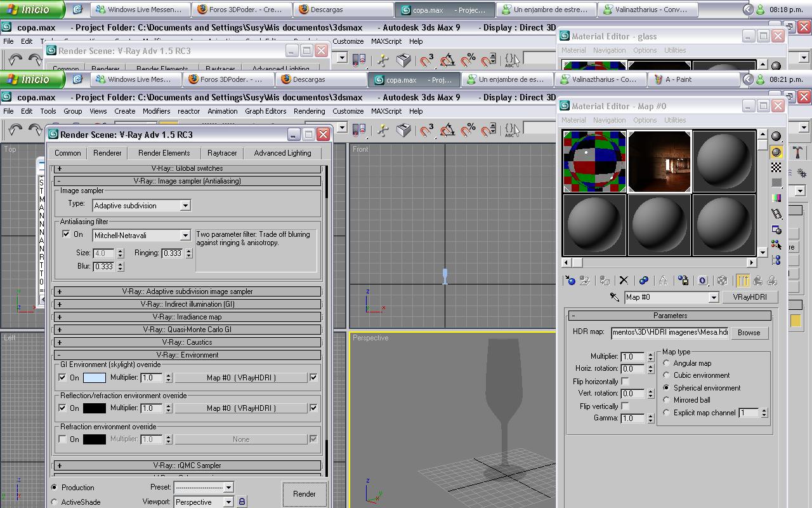This screenshot has height=508, width=812.
Task: Open the Rendering menu
Action: 309,111
